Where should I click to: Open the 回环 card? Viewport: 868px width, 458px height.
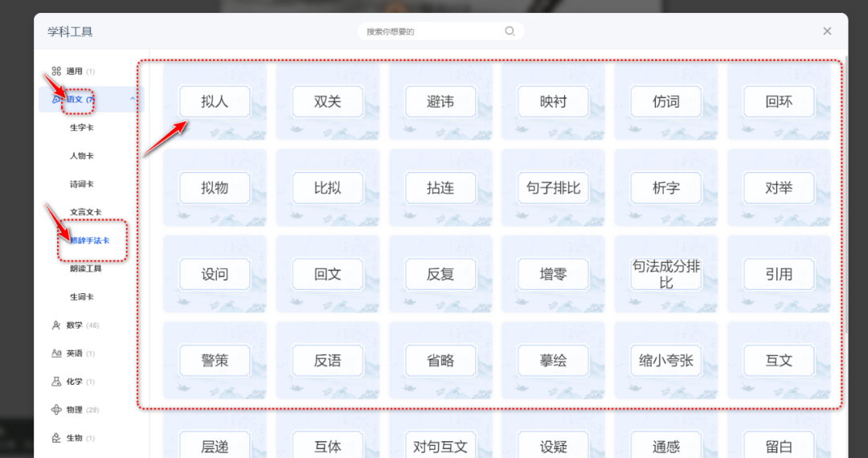[779, 102]
